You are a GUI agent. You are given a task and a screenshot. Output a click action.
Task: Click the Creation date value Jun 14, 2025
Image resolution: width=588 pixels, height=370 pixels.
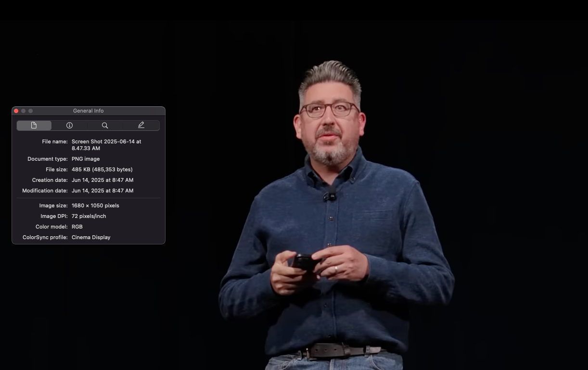coord(102,180)
